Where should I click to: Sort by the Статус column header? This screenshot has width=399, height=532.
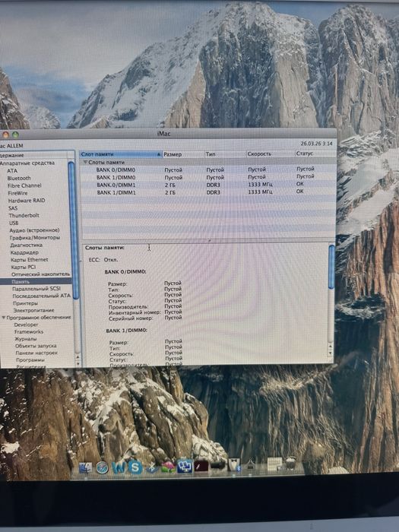(315, 154)
